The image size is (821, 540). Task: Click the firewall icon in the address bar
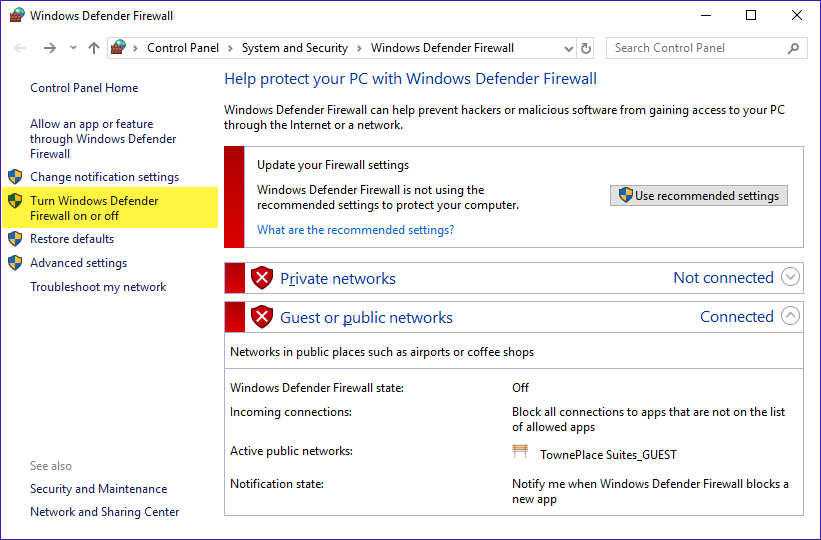[x=118, y=48]
